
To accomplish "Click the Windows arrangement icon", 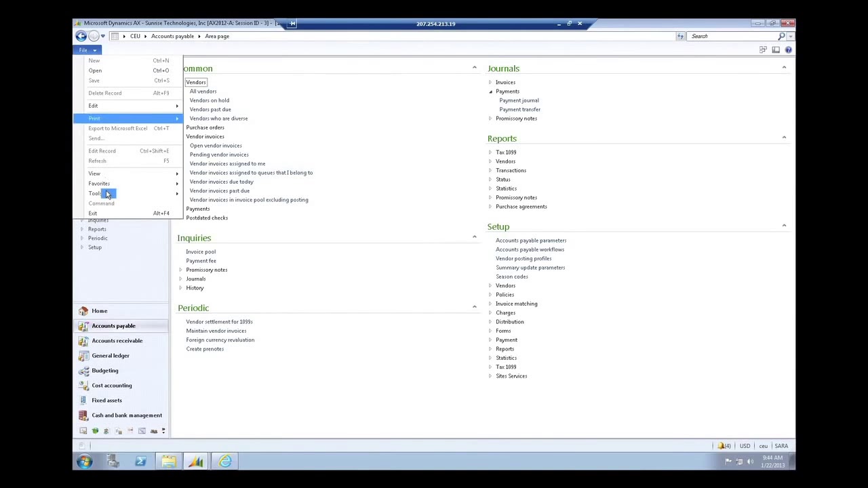I will 763,49.
